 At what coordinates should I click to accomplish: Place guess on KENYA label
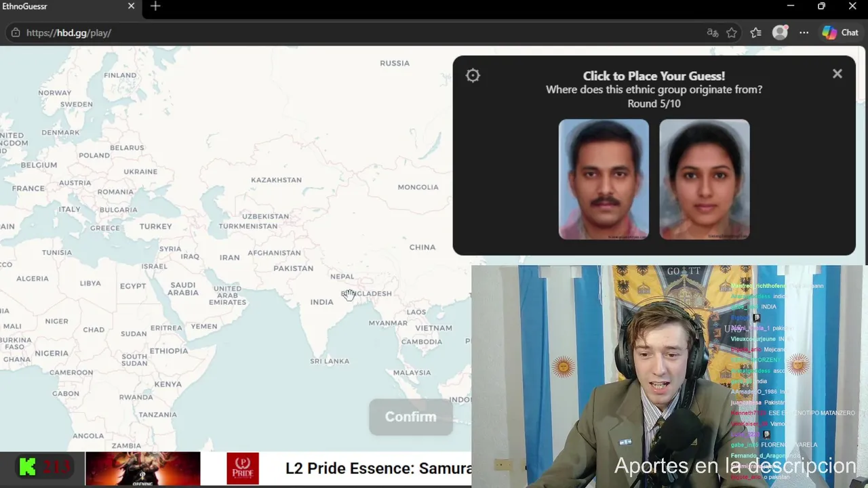click(168, 384)
